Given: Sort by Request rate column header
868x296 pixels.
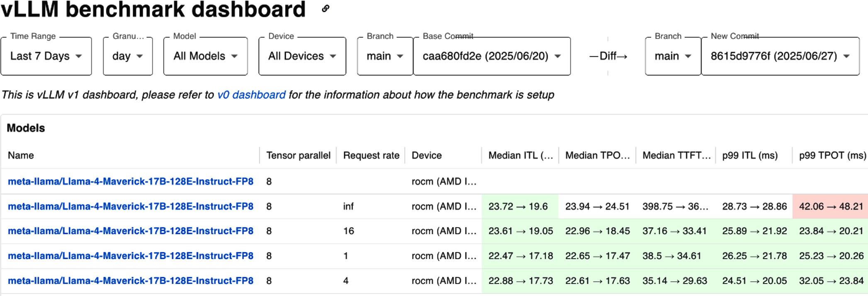Looking at the screenshot, I should tap(371, 155).
